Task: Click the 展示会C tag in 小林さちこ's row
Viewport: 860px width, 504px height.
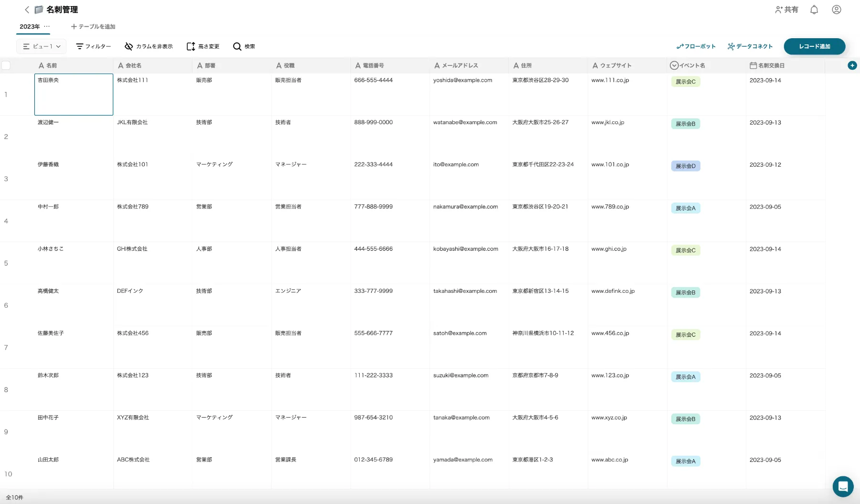Action: (686, 250)
